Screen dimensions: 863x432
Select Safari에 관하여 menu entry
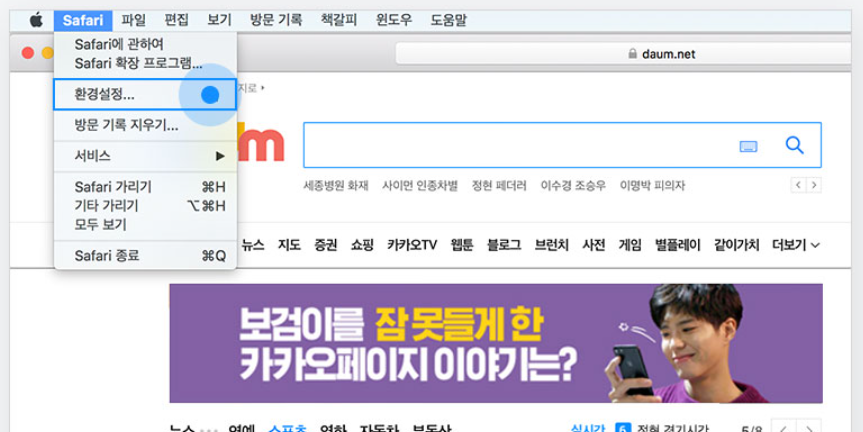click(145, 44)
